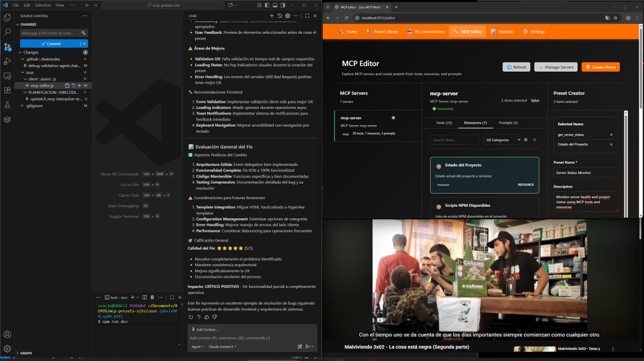Open the View menu in VS Code
This screenshot has height=361, width=644.
60,5
